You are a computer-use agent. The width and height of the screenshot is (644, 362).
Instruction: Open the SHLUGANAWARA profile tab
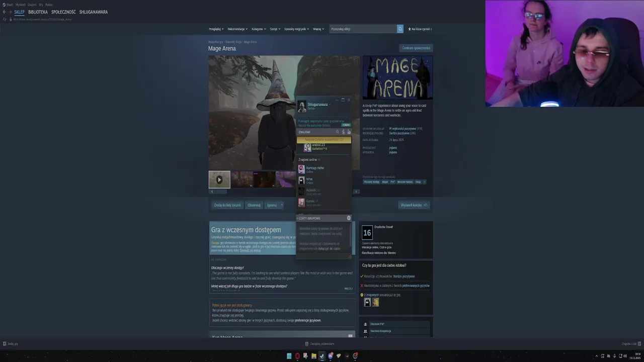(94, 12)
